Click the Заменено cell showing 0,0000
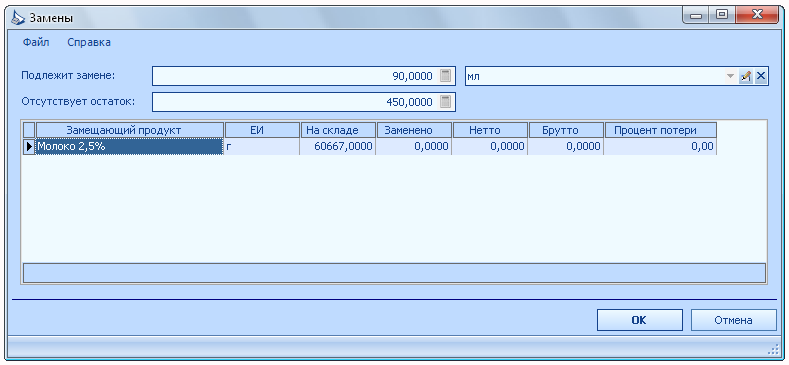This screenshot has width=789, height=365. pos(414,147)
